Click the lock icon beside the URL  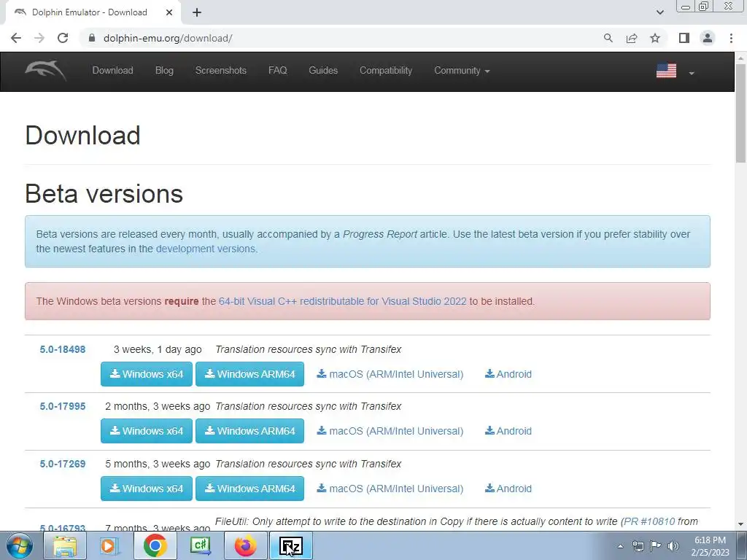click(x=92, y=38)
